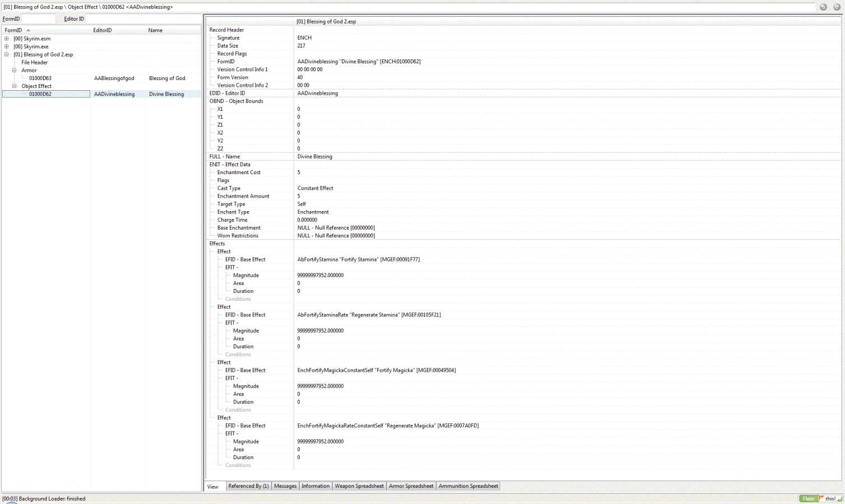Image resolution: width=845 pixels, height=504 pixels.
Task: Select the Fortify Stamina magnitude value
Action: pyautogui.click(x=321, y=276)
